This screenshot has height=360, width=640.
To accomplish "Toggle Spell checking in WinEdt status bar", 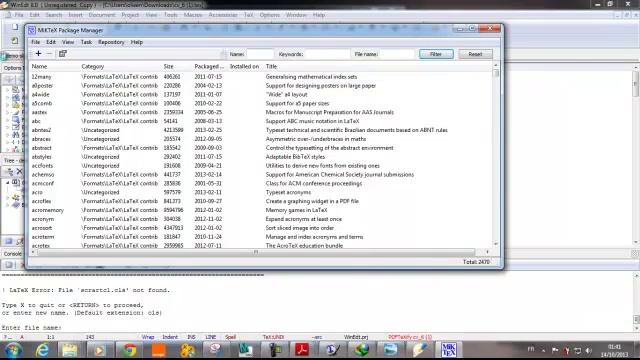I will click(231, 337).
